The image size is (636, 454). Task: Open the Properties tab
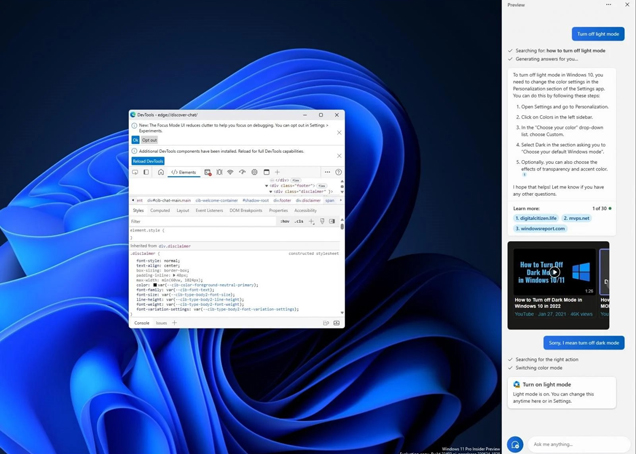click(x=278, y=210)
